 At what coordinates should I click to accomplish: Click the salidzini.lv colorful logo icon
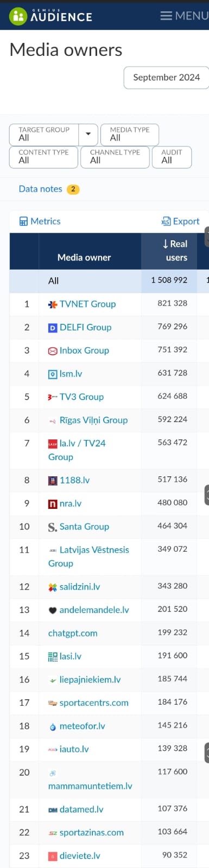(x=53, y=587)
